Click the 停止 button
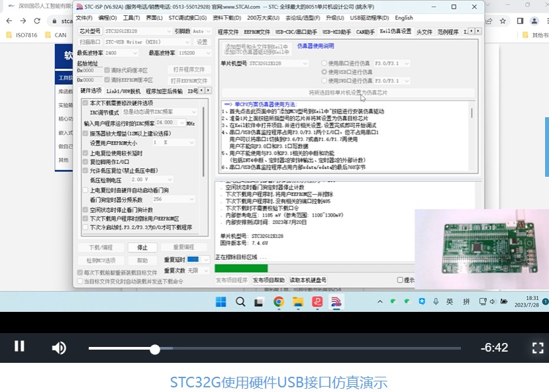The height and width of the screenshot is (392, 549). 142,248
